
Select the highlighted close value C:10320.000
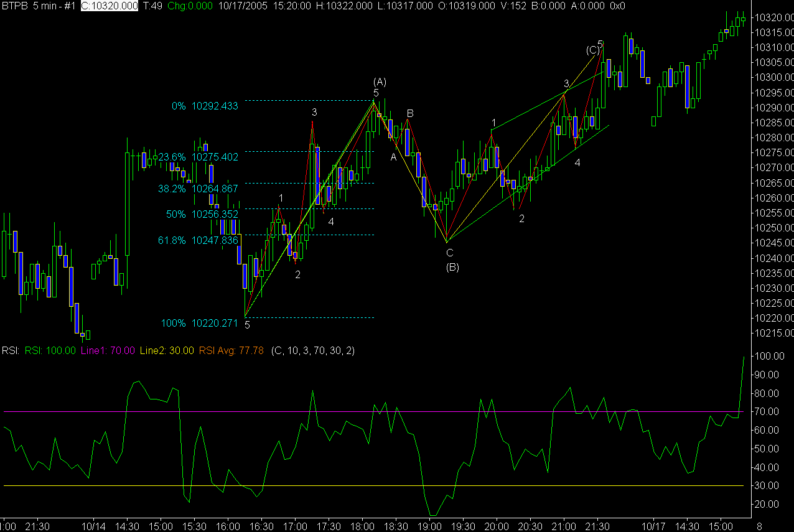pos(110,6)
